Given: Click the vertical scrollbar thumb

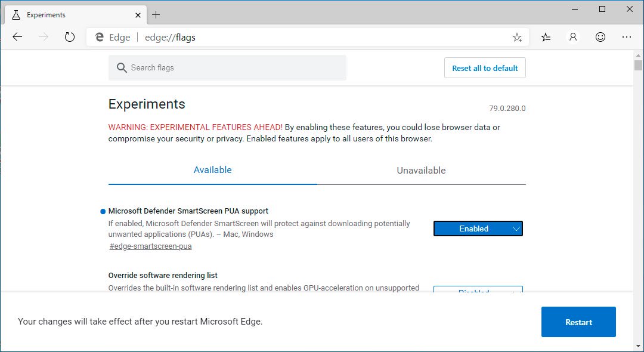Looking at the screenshot, I should click(x=638, y=66).
